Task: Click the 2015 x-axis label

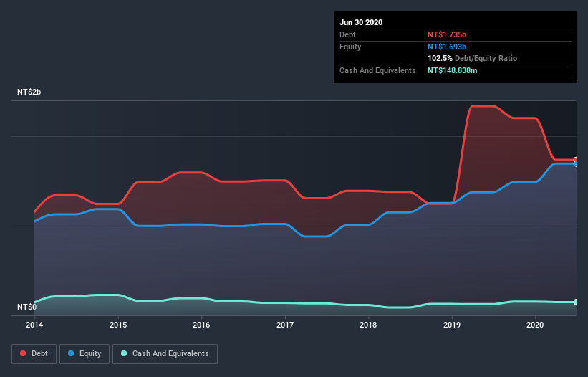Action: tap(118, 325)
